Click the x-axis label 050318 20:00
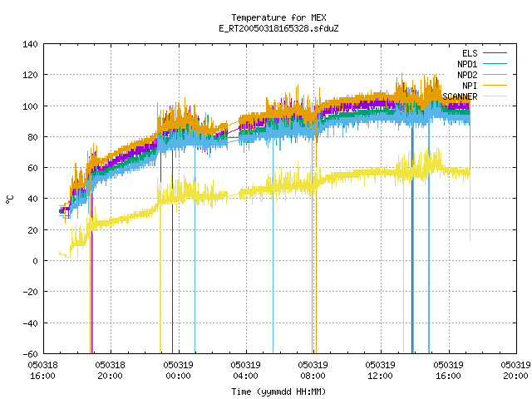 (x=110, y=371)
